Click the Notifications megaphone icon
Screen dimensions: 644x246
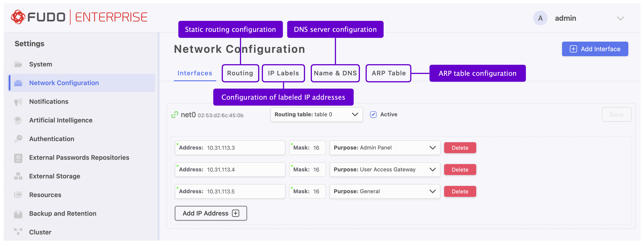(18, 101)
